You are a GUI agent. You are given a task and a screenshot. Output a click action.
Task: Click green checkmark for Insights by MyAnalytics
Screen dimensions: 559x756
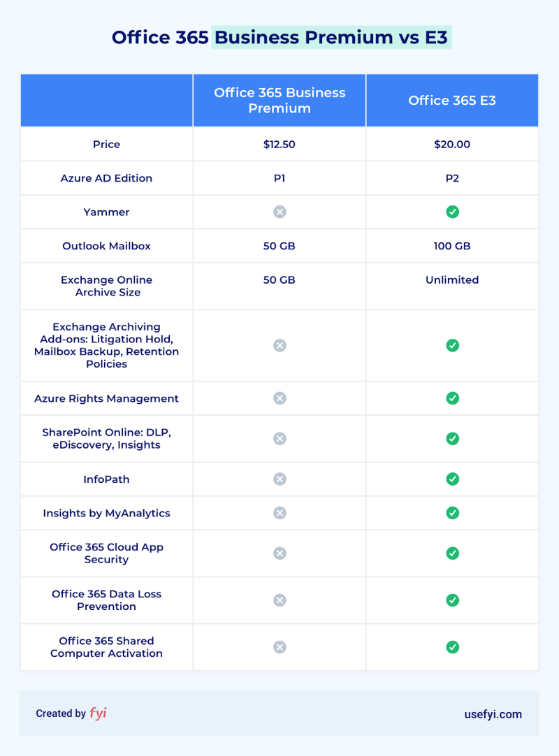pos(452,513)
